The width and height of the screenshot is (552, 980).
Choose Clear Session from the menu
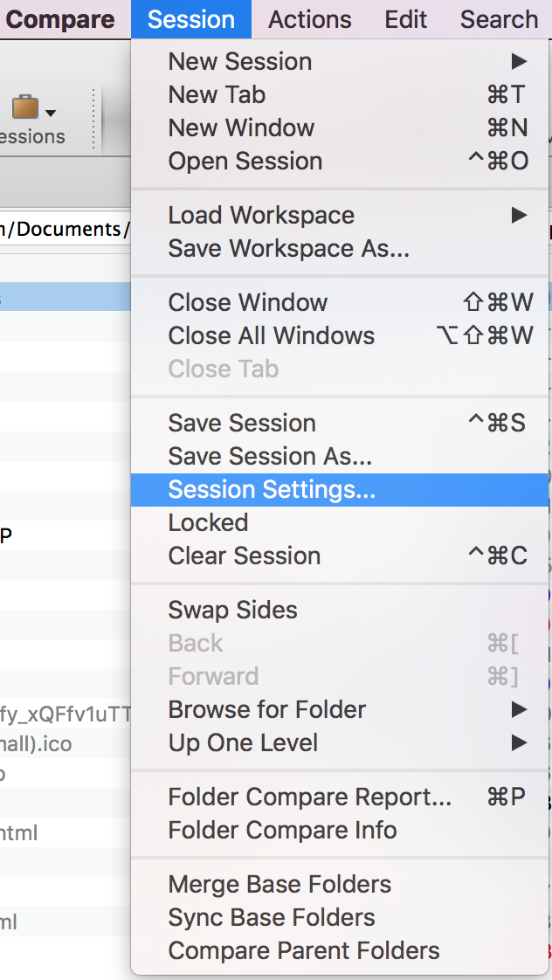point(340,556)
